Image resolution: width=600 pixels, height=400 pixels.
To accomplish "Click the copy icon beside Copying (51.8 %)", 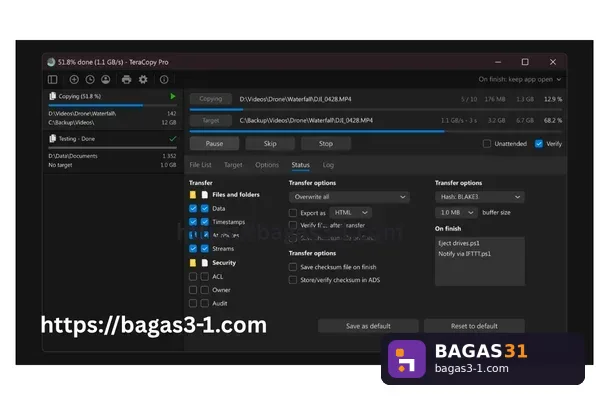I will pyautogui.click(x=52, y=96).
